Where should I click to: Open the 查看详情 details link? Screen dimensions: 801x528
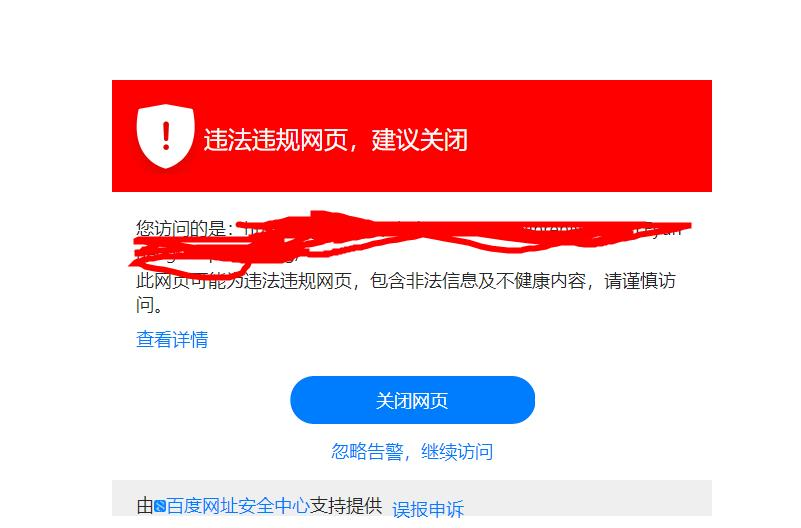click(172, 340)
